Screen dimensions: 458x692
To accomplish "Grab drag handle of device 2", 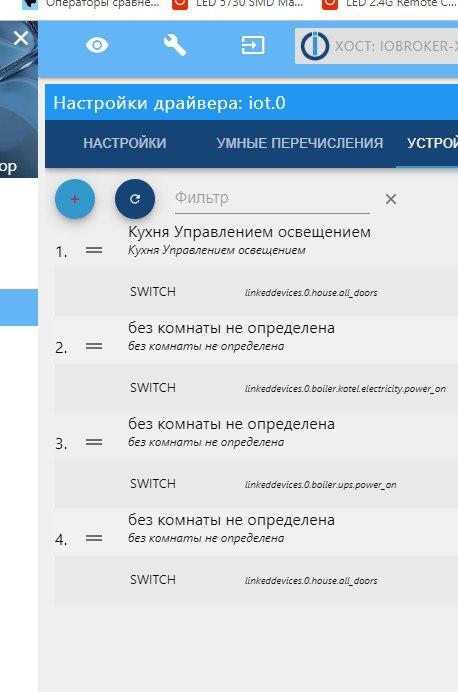I will click(x=94, y=346).
